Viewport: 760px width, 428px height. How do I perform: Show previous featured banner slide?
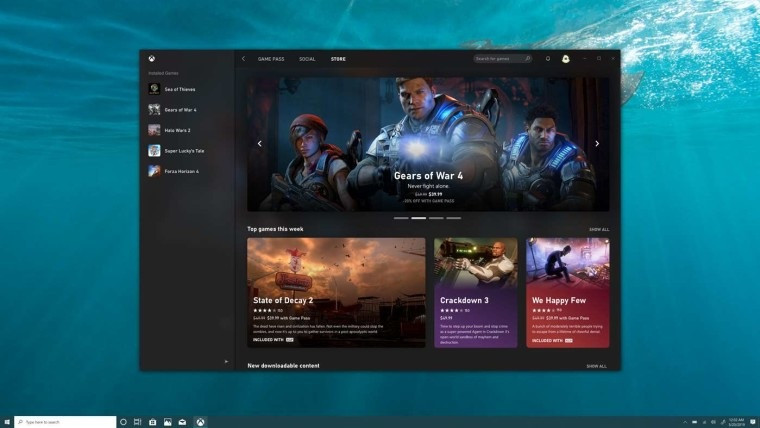coord(259,143)
